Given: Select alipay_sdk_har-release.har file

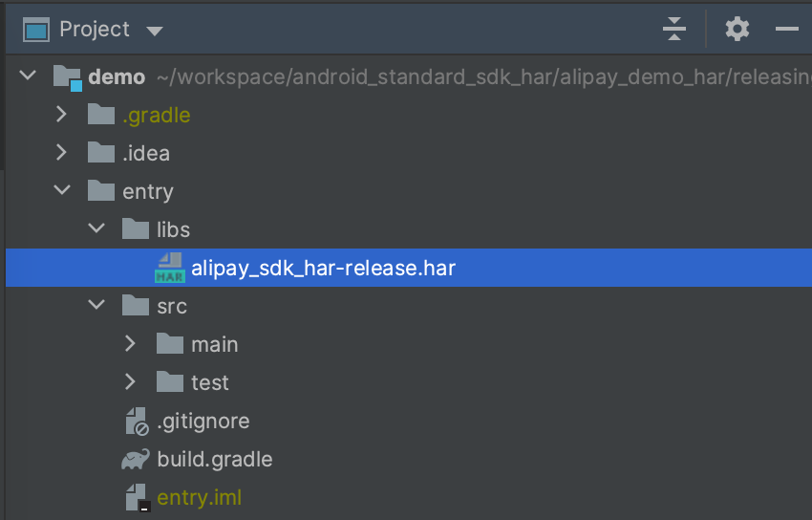Looking at the screenshot, I should coord(409,268).
